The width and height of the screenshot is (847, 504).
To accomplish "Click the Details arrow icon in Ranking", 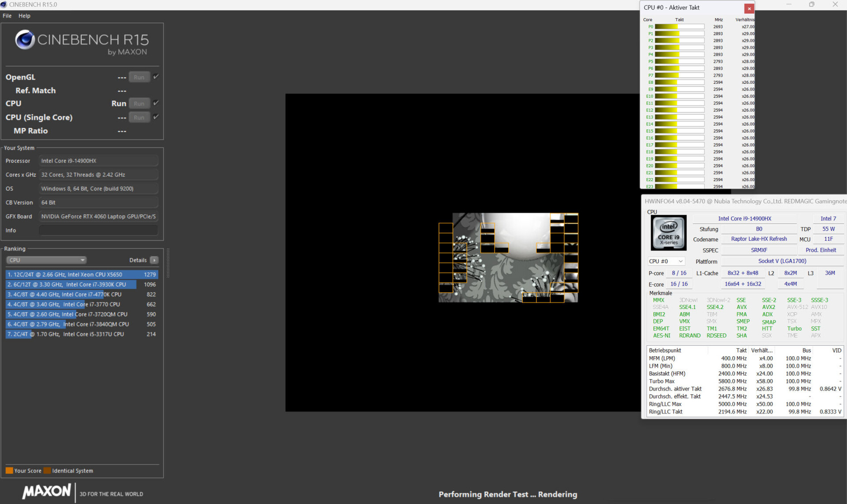I will [x=154, y=260].
